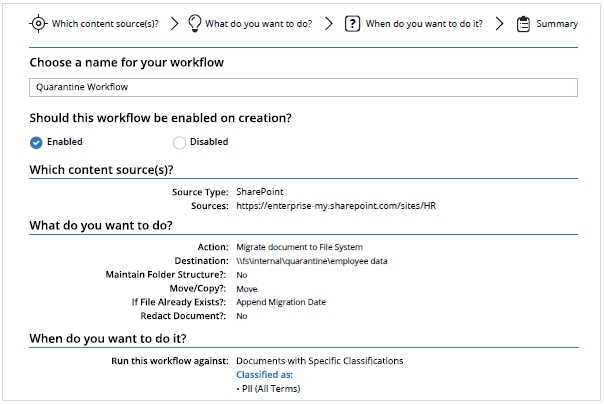
Task: Click 'Documents with Specific Classifications' text
Action: click(320, 360)
